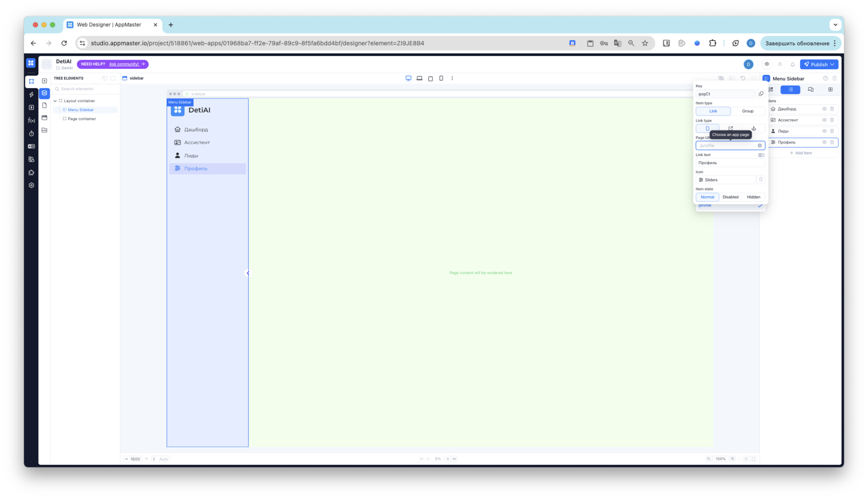Click Дашборд in the canvas sidebar
Image resolution: width=868 pixels, height=499 pixels.
[x=196, y=130]
